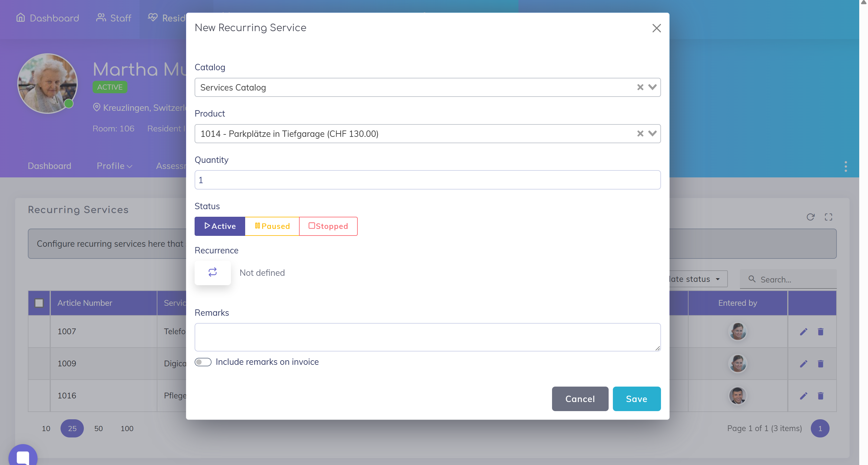Screen dimensions: 868x465
Task: Edit article 1007 with pencil icon
Action: 803,331
